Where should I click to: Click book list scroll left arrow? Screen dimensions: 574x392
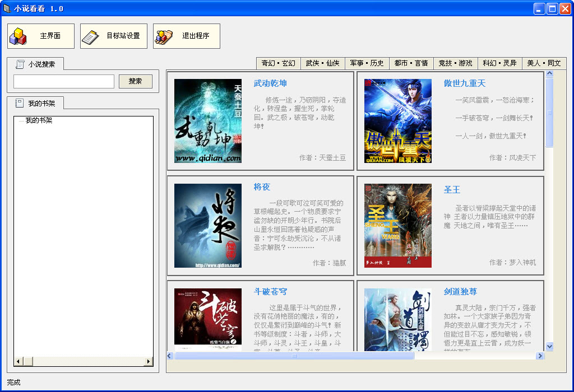coord(170,356)
